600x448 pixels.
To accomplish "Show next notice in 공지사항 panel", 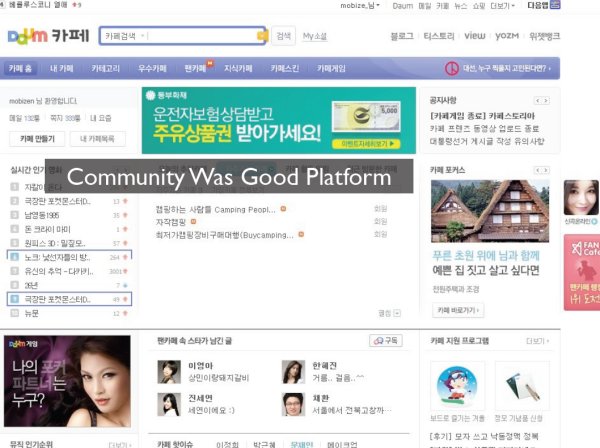I will click(546, 101).
